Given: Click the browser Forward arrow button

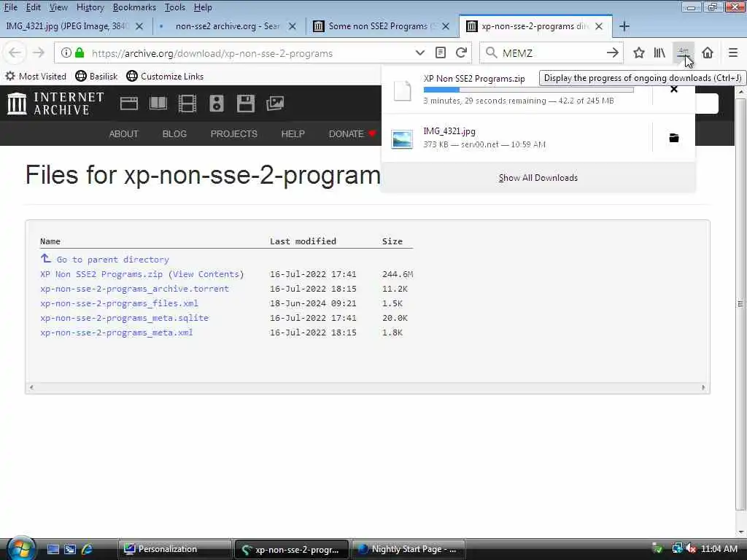Looking at the screenshot, I should click(x=39, y=52).
